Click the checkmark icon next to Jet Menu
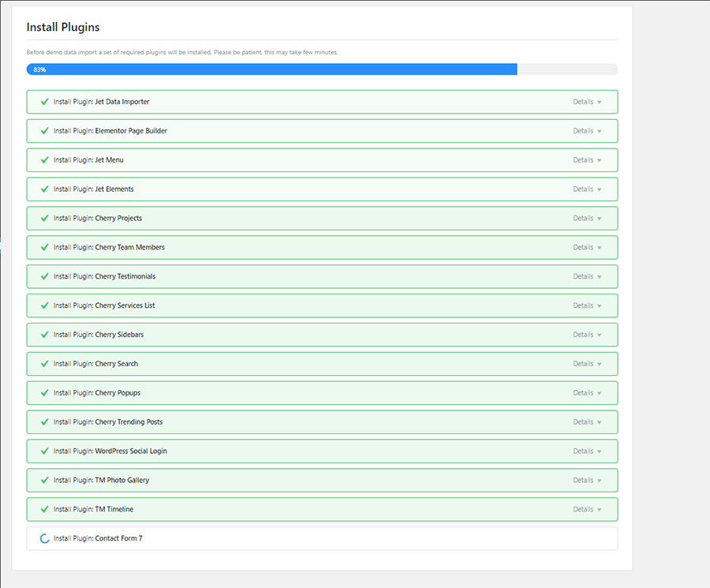The height and width of the screenshot is (588, 710). (44, 160)
